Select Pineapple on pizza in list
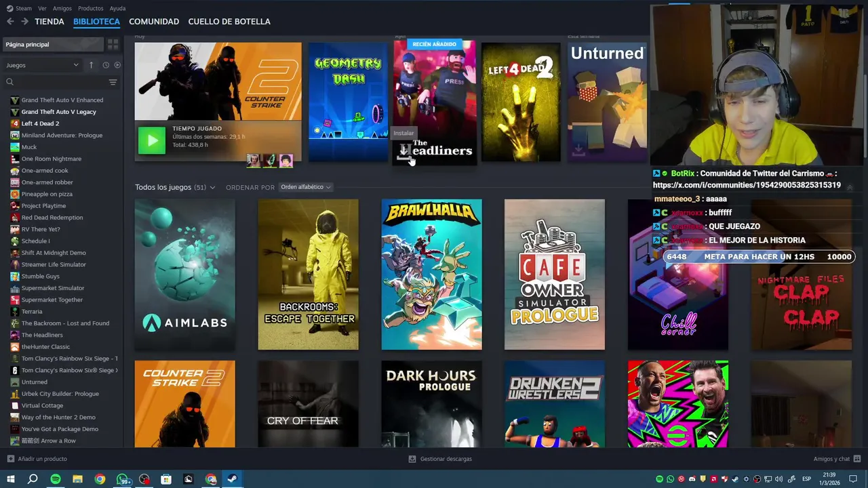The height and width of the screenshot is (488, 868). tap(47, 194)
